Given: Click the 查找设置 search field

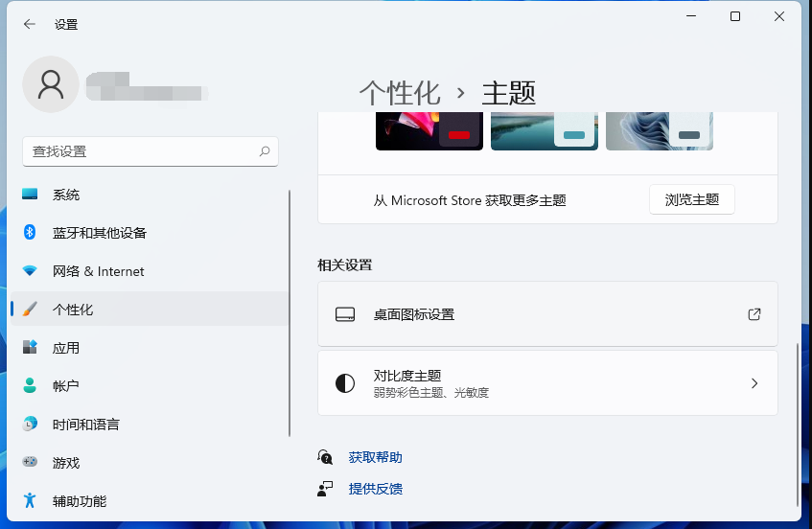Looking at the screenshot, I should click(x=151, y=151).
